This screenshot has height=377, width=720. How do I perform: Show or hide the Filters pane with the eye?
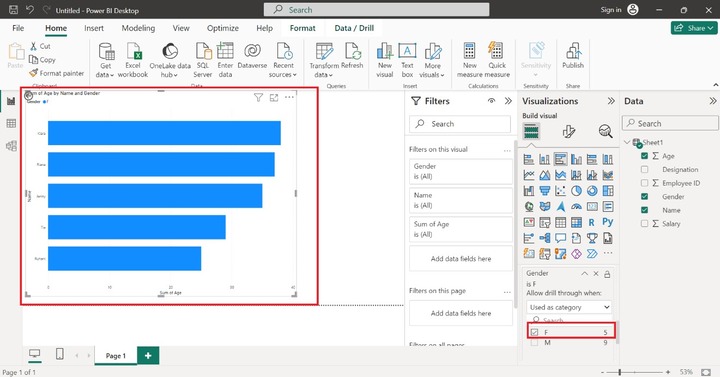point(491,101)
